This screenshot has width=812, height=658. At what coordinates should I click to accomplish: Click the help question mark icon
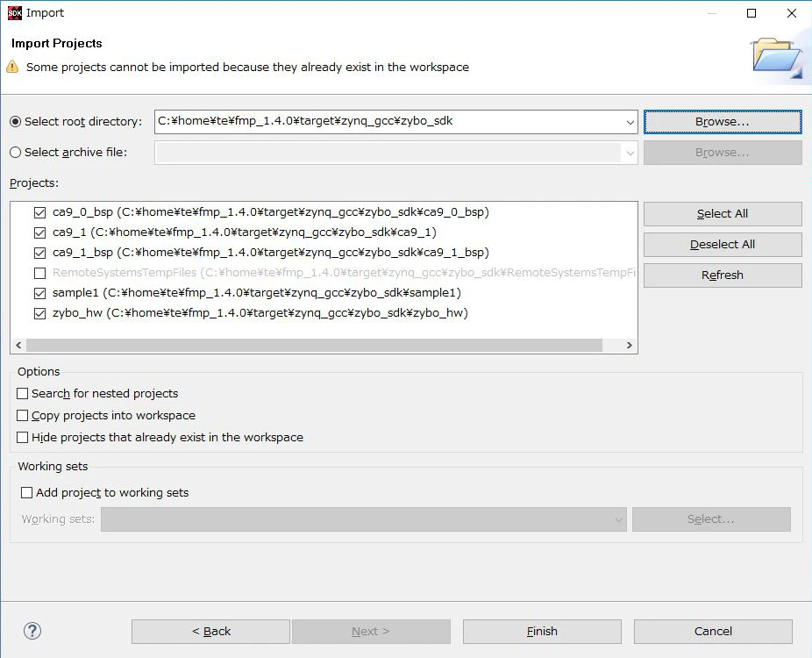[32, 631]
